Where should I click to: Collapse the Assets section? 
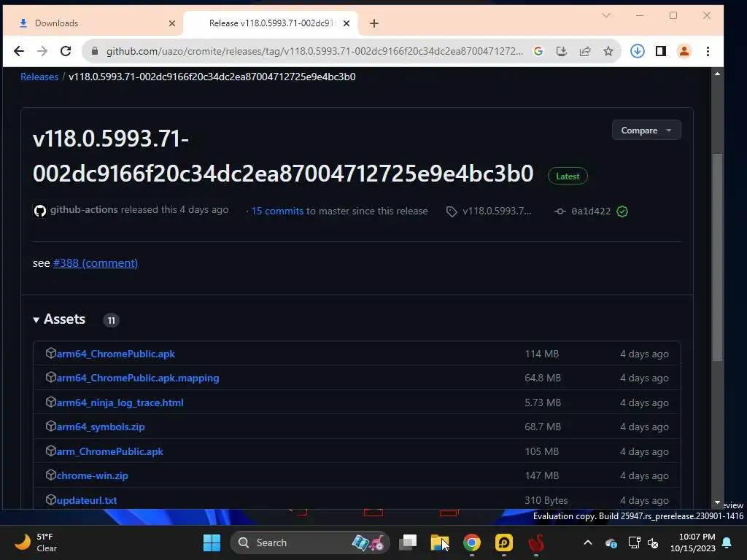click(59, 319)
